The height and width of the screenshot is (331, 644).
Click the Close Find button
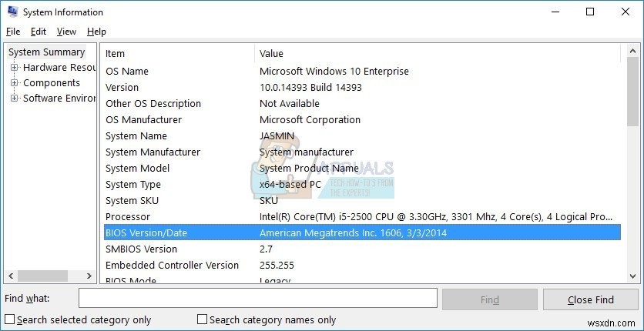click(590, 299)
